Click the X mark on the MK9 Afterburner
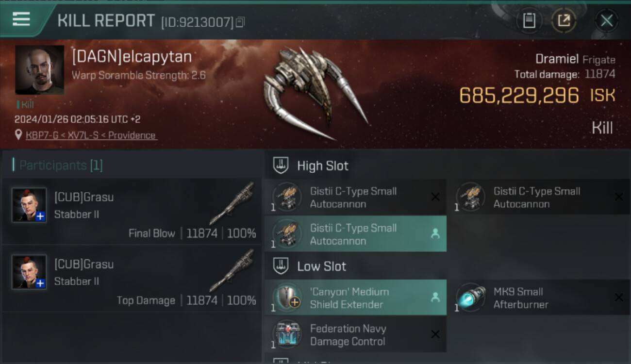Viewport: 631px width, 364px height. coord(619,298)
